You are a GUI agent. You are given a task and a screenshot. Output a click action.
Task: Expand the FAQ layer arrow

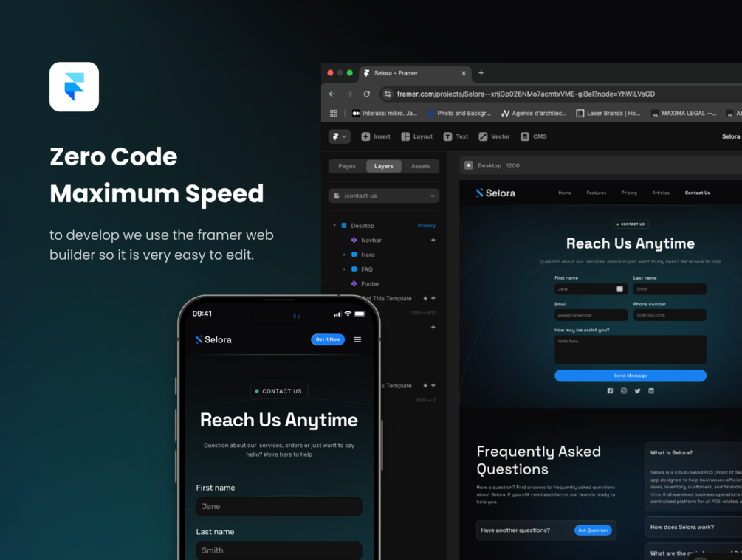[344, 269]
